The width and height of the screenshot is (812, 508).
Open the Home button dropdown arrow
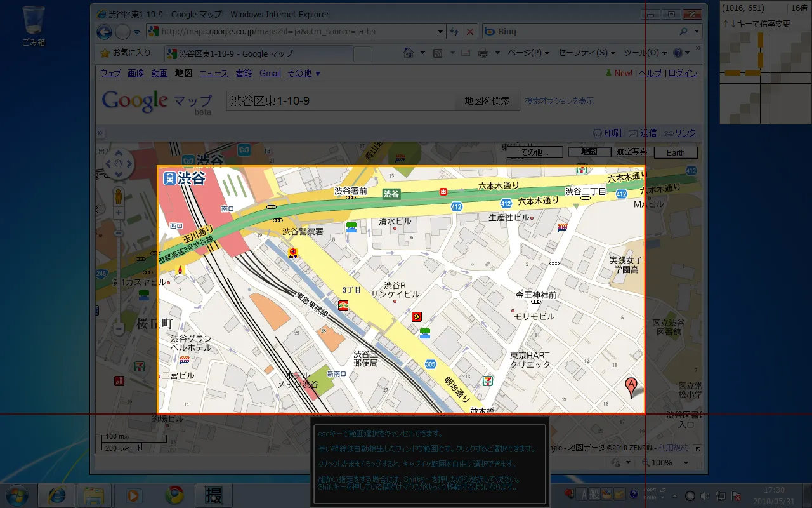click(422, 53)
